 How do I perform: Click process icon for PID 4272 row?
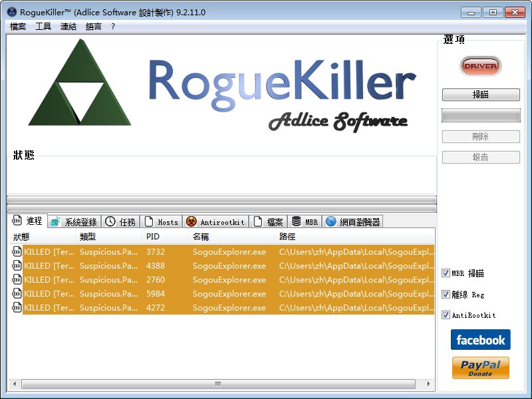pos(17,307)
